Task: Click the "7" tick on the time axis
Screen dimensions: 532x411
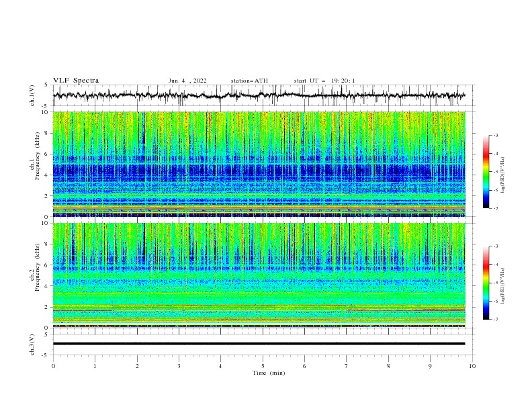Action: coord(346,366)
